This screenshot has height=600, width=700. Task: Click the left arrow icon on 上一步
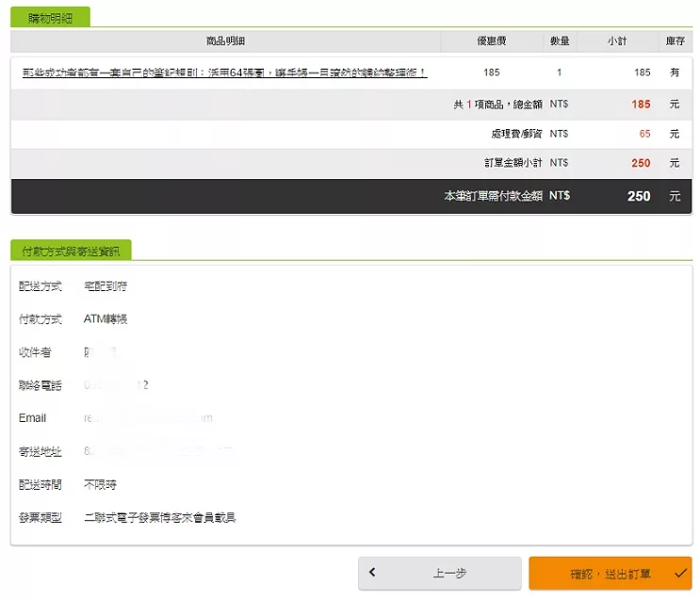coord(373,573)
